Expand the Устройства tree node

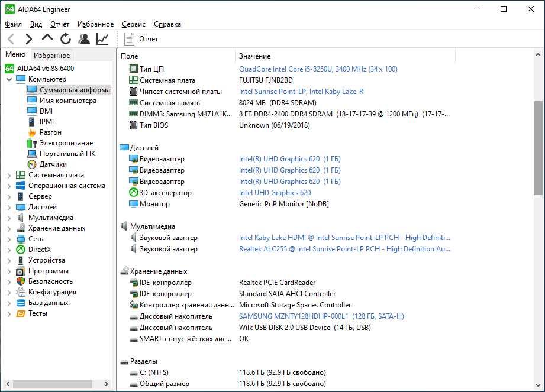coord(9,261)
